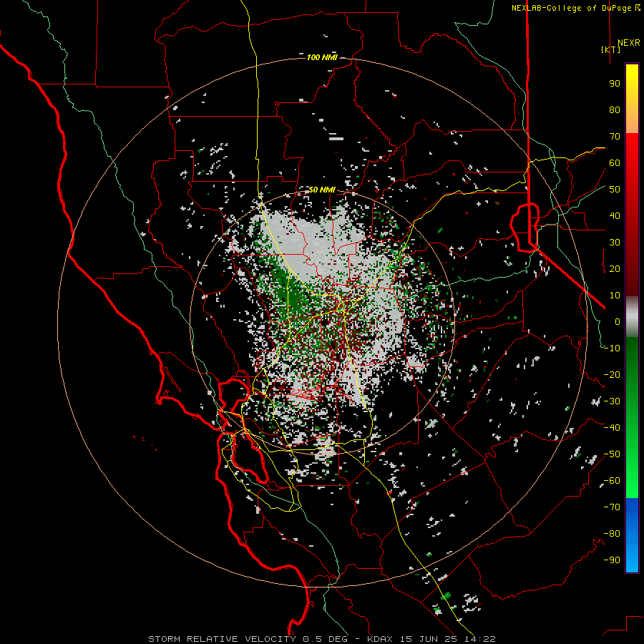Click the -70 value on the velocity scale
This screenshot has width=644, height=644.
tap(612, 507)
